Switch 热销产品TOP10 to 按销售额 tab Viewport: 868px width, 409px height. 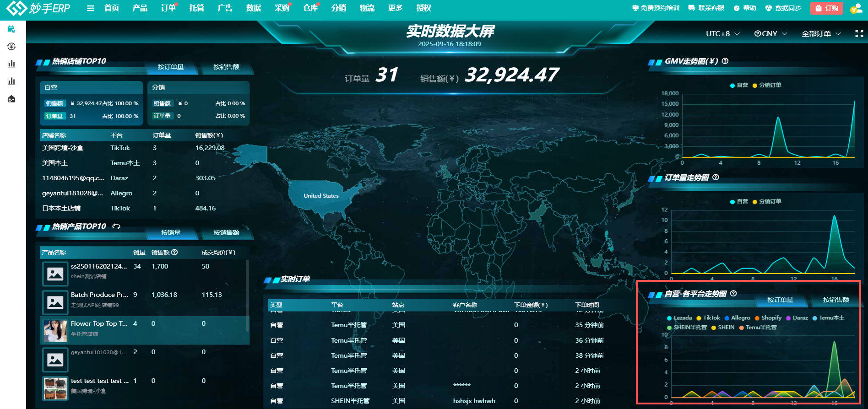[227, 233]
